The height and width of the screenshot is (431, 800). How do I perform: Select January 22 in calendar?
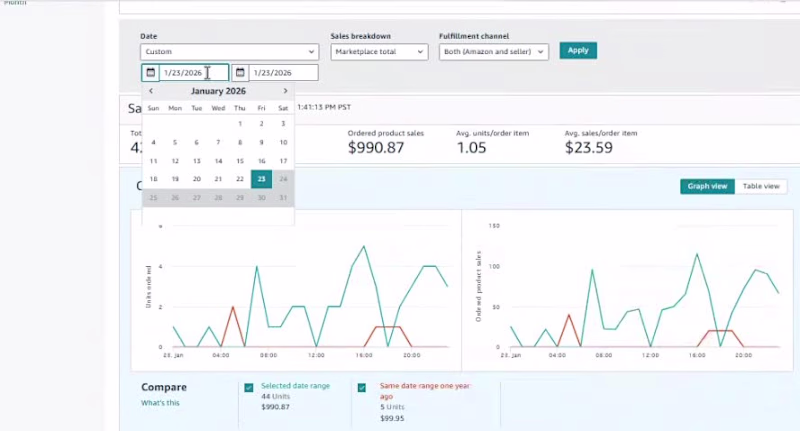tap(240, 179)
